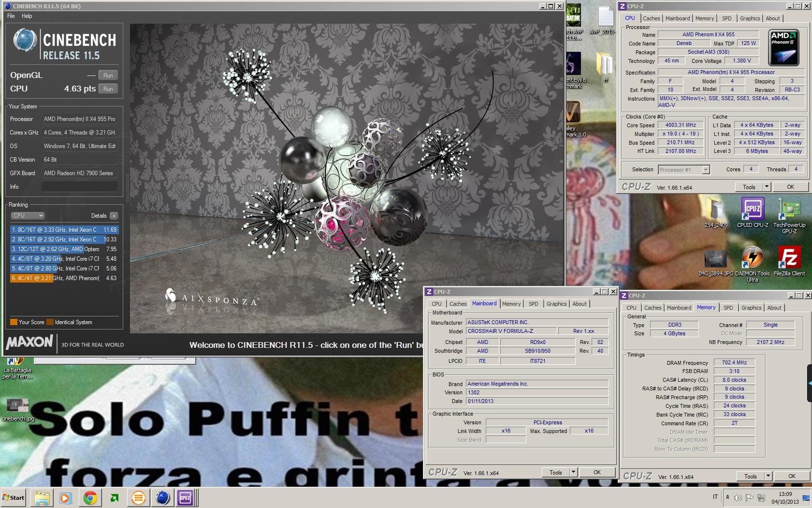Switch to Caches tab in top CPU-Z window
This screenshot has width=812, height=508.
(651, 18)
